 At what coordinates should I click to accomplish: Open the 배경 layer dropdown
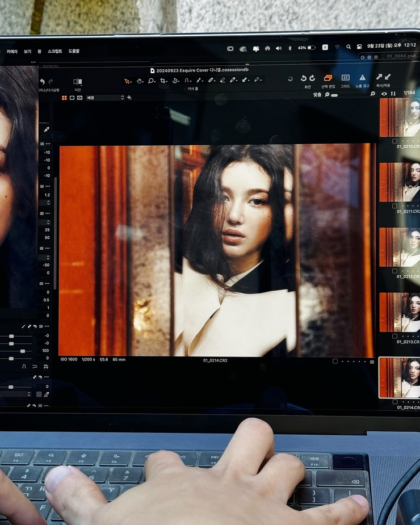[x=105, y=98]
